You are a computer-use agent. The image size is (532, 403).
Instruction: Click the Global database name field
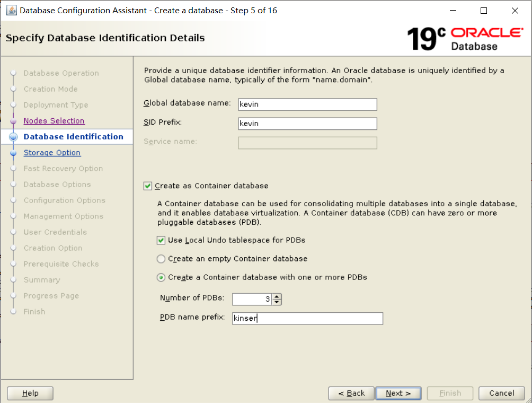[307, 104]
